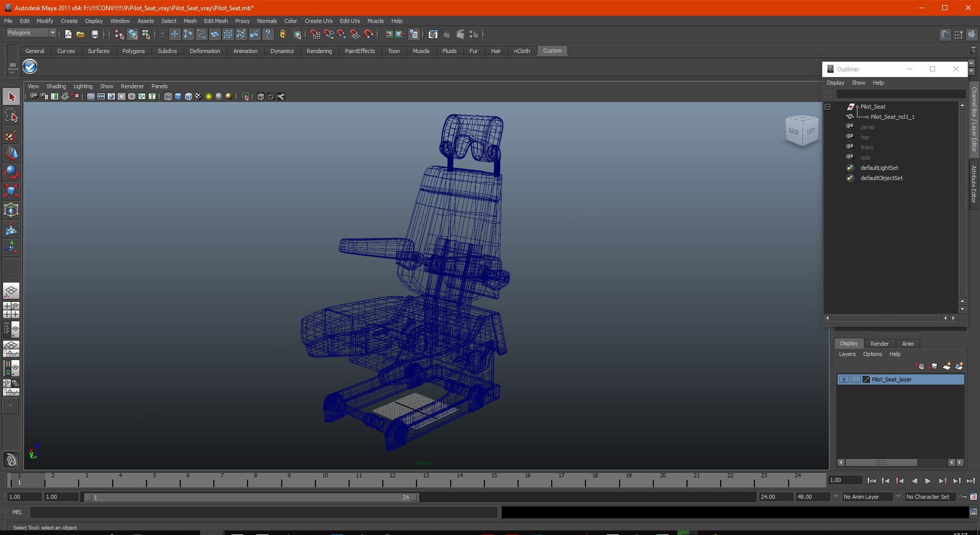Save scene with the disk icon
This screenshot has height=535, width=980.
[94, 34]
